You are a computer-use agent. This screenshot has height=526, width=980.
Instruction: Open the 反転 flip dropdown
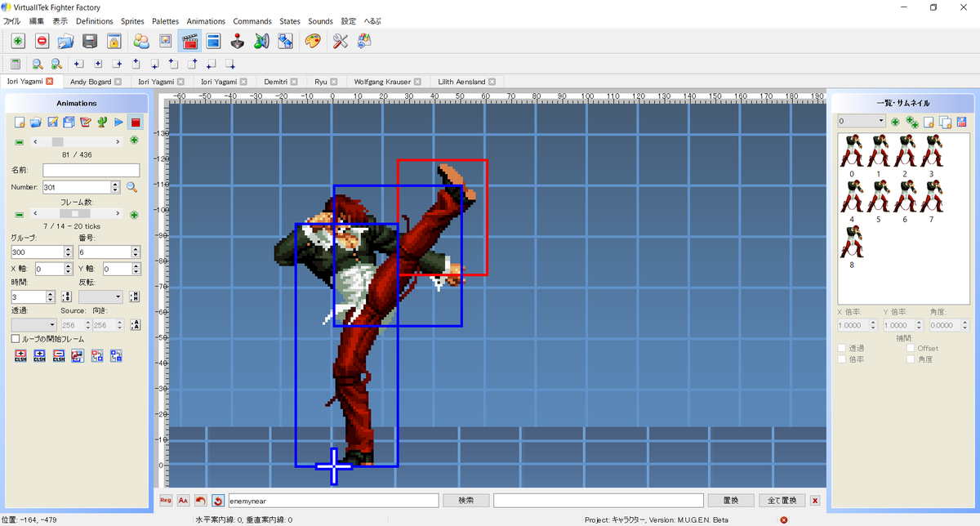[x=100, y=296]
